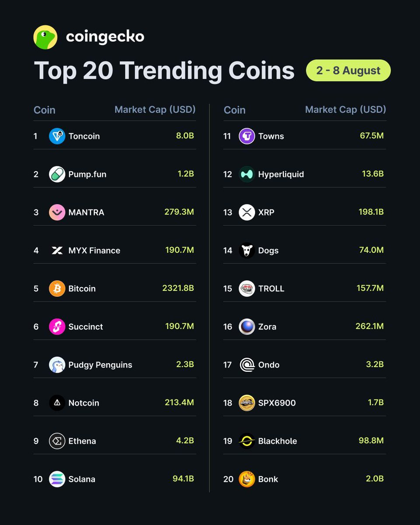Screen dimensions: 420x525
Task: Select the Toncoin coin icon
Action: [x=57, y=136]
